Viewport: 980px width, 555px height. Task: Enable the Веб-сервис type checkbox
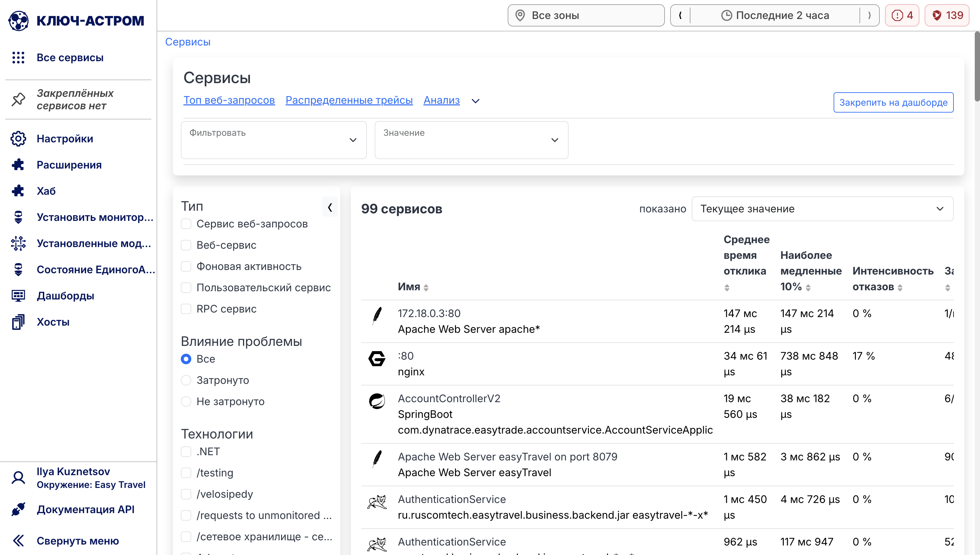186,245
